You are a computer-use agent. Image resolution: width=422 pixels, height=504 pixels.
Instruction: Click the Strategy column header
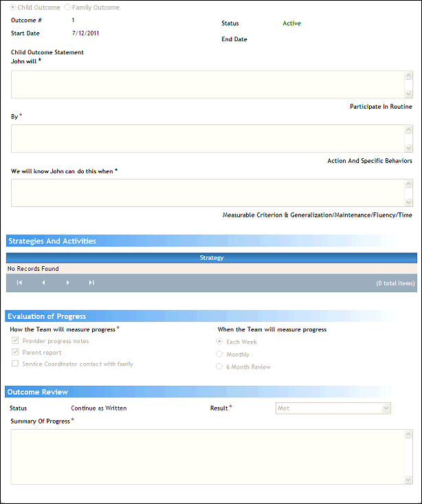click(x=212, y=258)
